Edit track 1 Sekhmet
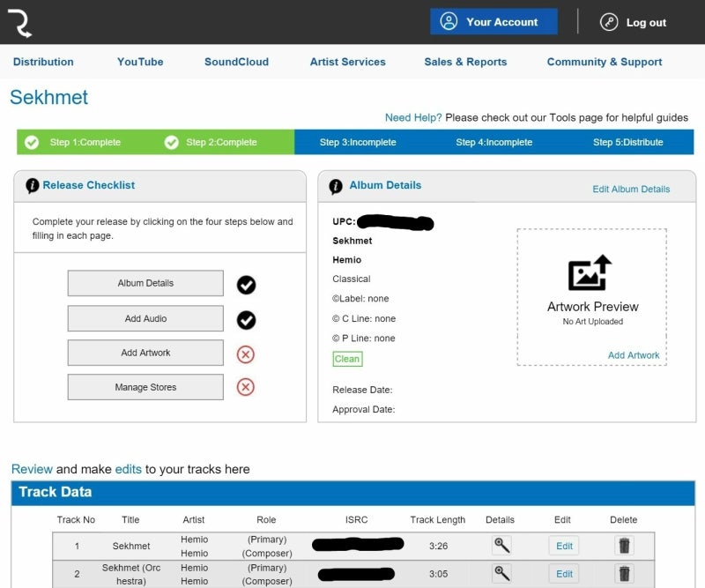 tap(564, 546)
